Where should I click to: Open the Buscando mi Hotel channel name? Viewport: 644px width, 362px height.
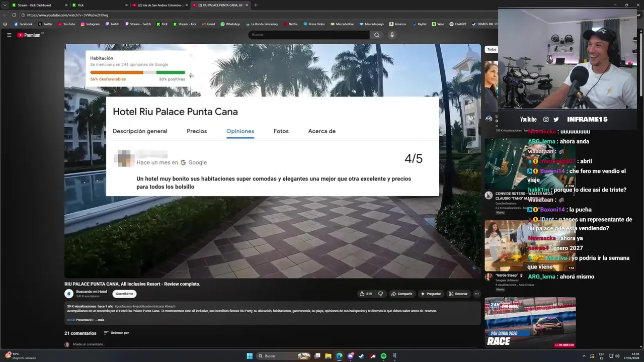click(x=92, y=292)
